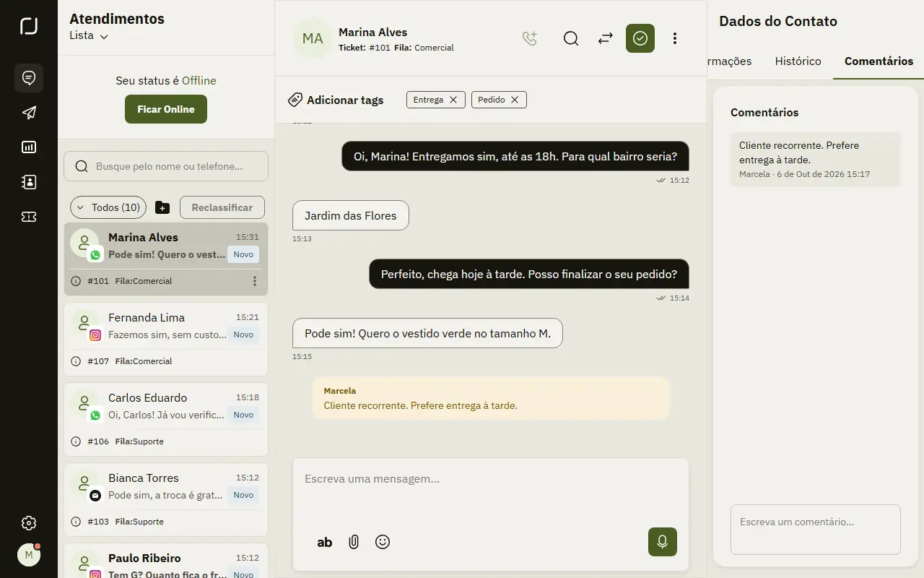Remove the Pedido tag
The width and height of the screenshot is (924, 578).
point(515,100)
